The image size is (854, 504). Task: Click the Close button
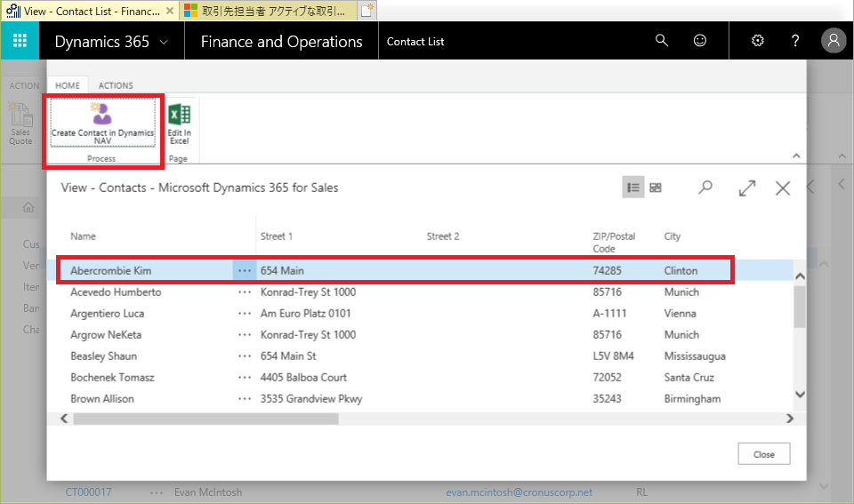point(763,454)
